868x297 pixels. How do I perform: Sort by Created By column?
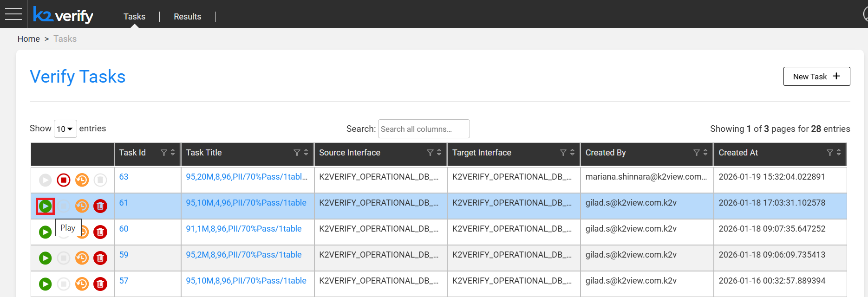coord(705,153)
